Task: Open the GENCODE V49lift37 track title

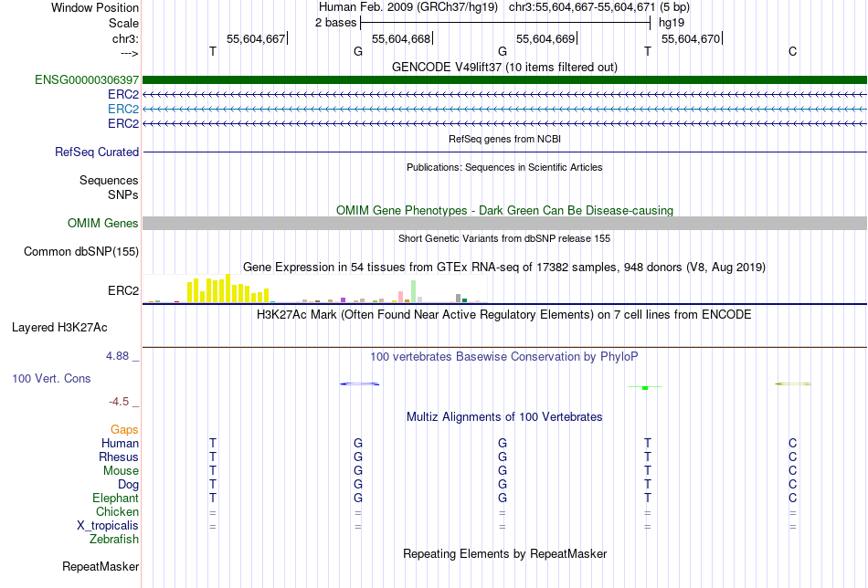Action: (x=504, y=67)
